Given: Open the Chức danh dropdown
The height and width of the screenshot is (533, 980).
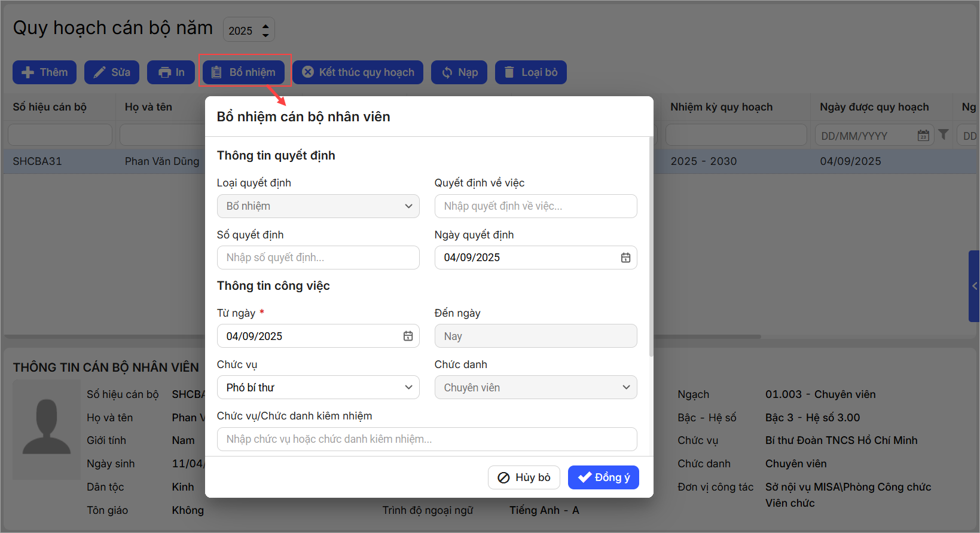Looking at the screenshot, I should point(536,387).
